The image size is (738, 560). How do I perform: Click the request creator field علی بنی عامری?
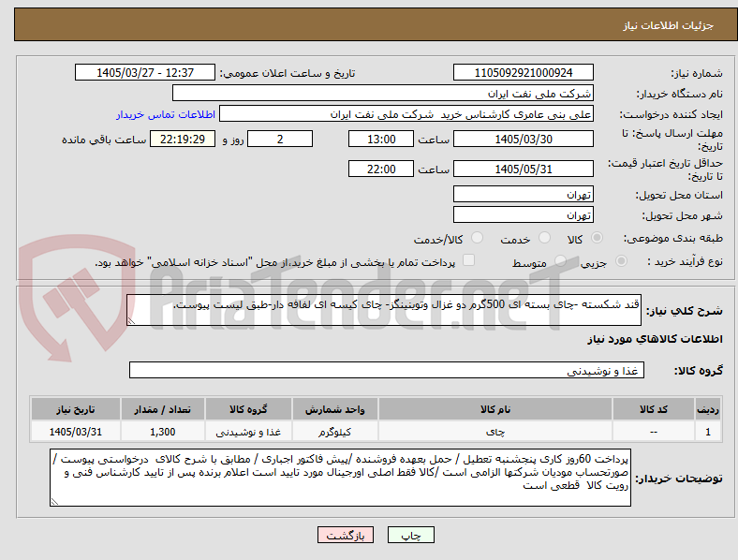(x=406, y=114)
